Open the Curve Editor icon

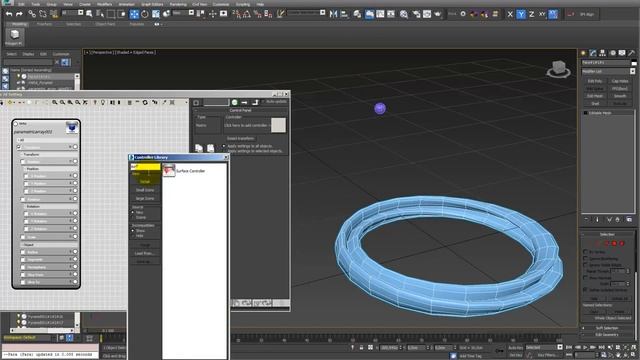pyautogui.click(x=380, y=14)
